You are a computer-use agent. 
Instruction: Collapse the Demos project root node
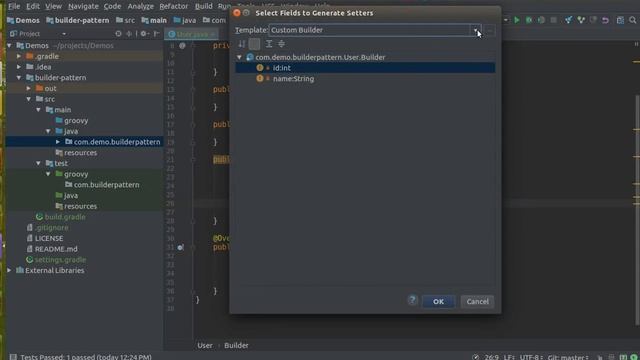(x=9, y=45)
